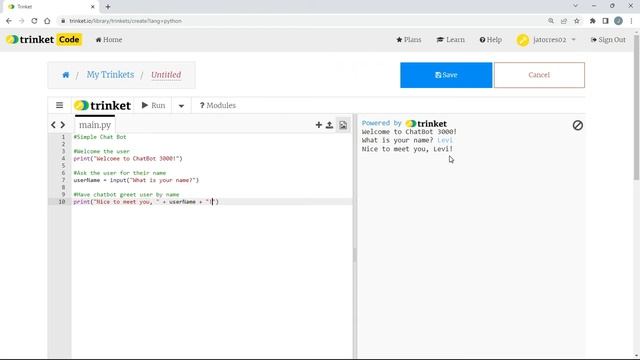Open the Help menu

pyautogui.click(x=491, y=40)
